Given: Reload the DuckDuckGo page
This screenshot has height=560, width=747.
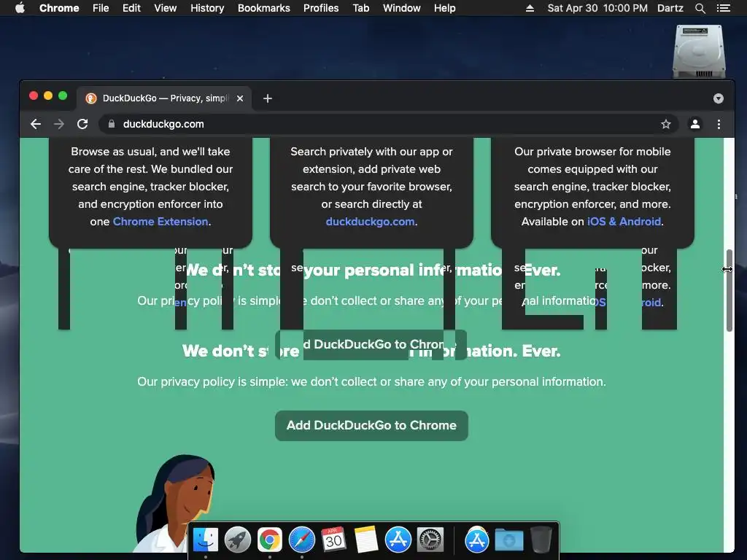Looking at the screenshot, I should coord(82,124).
